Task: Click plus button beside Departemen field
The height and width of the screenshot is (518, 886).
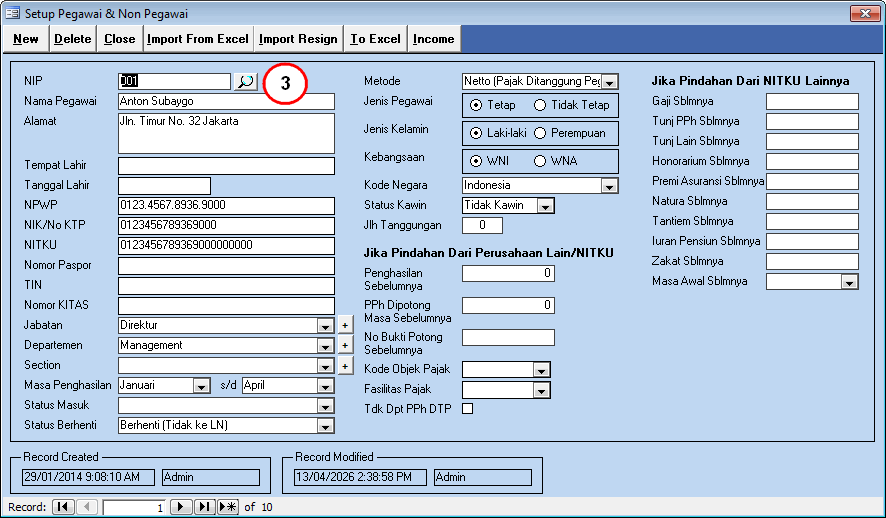Action: point(345,346)
